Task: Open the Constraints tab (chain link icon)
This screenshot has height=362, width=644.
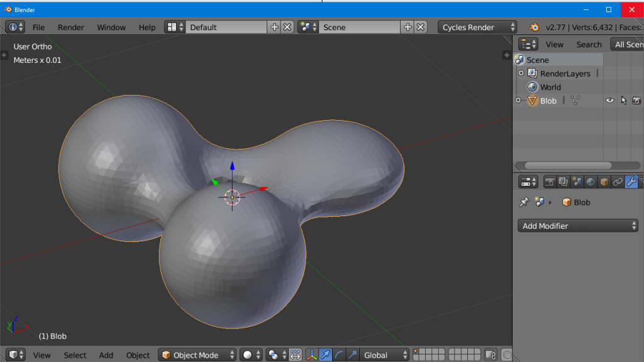Action: 618,182
